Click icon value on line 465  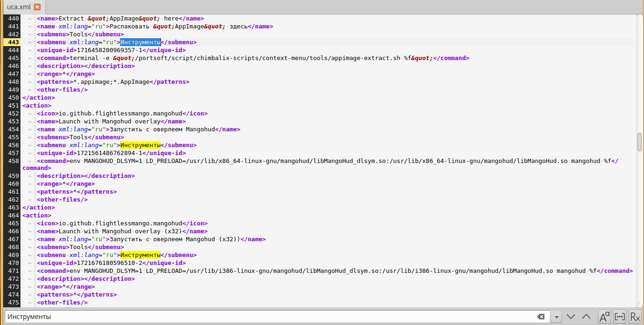pyautogui.click(x=121, y=223)
